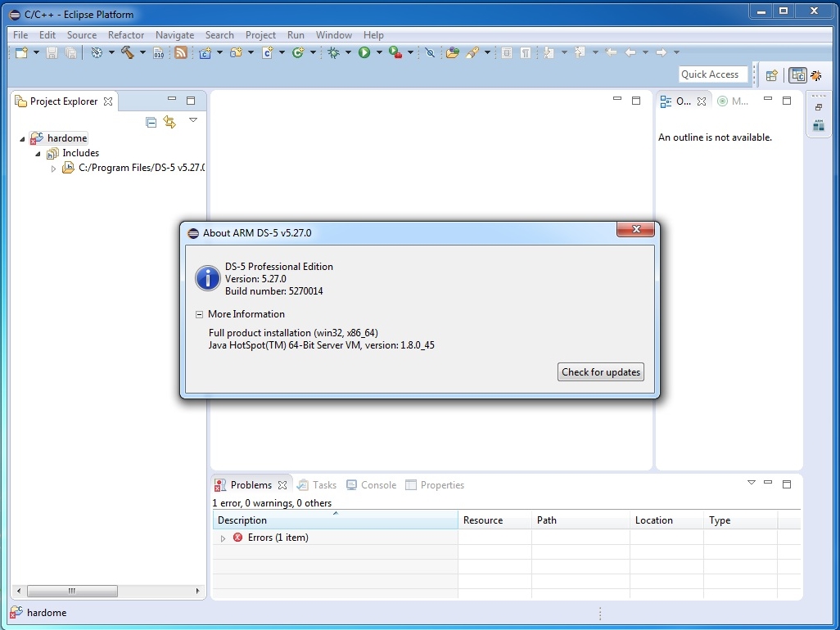The height and width of the screenshot is (630, 840).
Task: Click the Restore icon in right trim bar
Action: (819, 107)
